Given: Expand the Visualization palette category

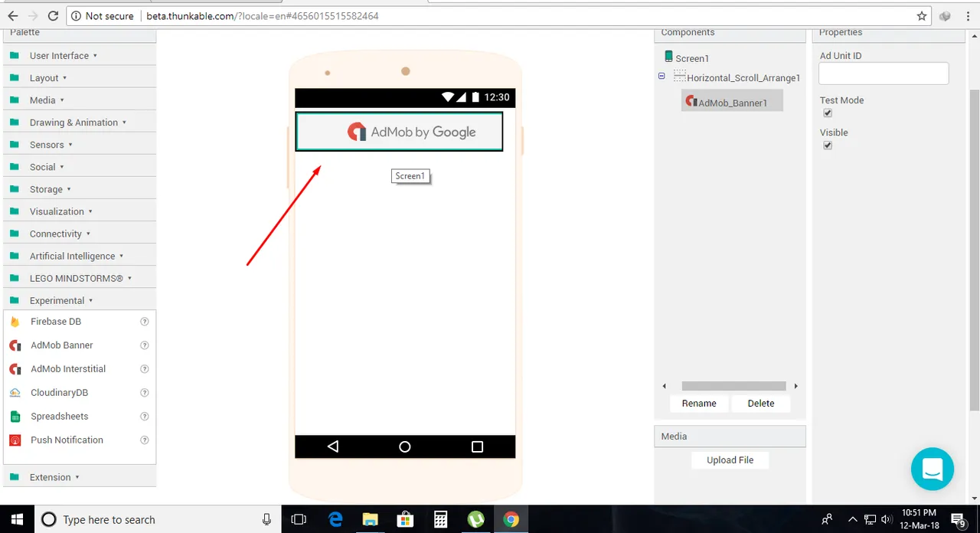Looking at the screenshot, I should click(x=80, y=211).
